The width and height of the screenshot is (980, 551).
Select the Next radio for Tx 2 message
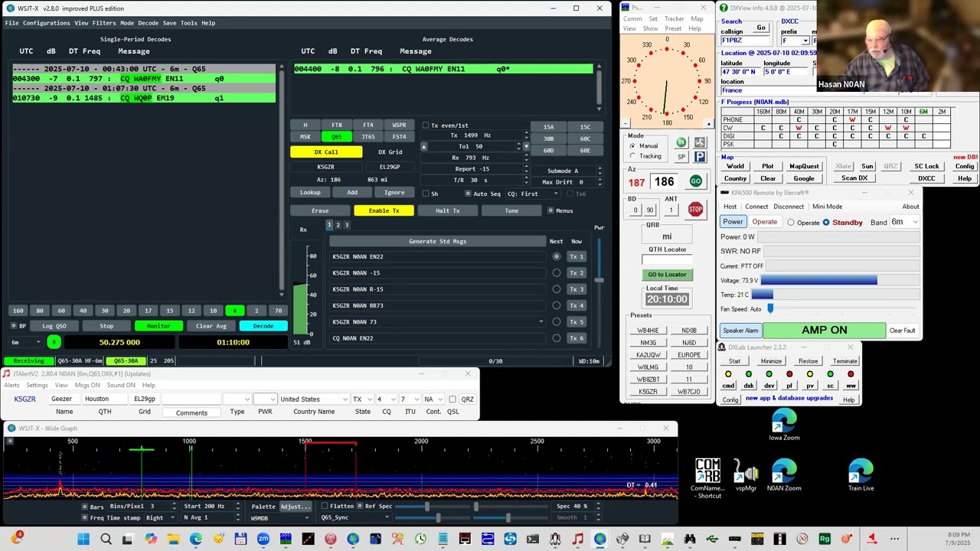point(557,273)
